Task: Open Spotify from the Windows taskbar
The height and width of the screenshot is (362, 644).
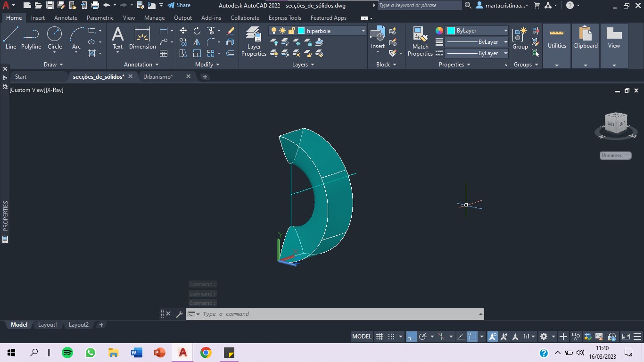Action: pos(67,353)
